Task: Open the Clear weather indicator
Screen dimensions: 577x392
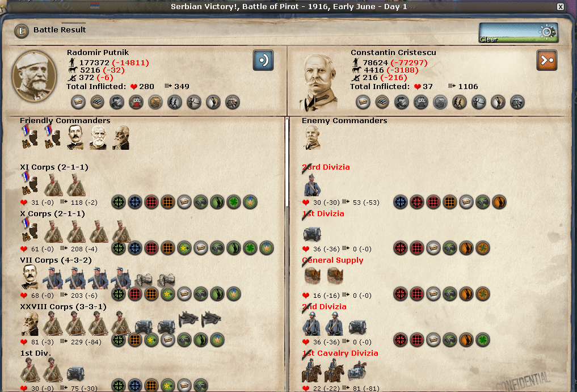Action: coord(518,32)
